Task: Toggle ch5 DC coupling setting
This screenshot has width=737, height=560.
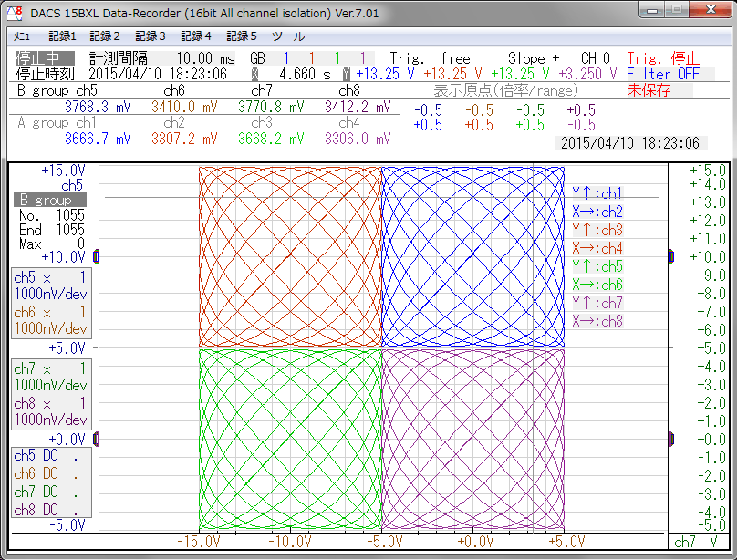Action: 46,456
